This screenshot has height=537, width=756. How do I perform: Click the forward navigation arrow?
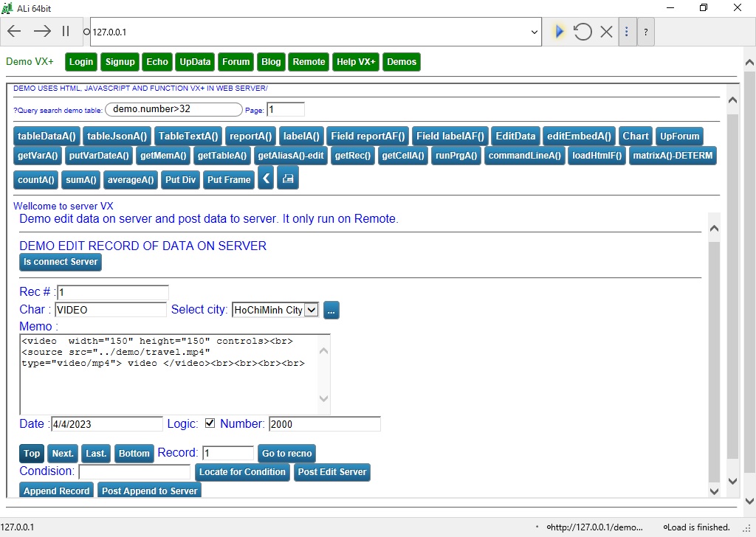(x=42, y=32)
